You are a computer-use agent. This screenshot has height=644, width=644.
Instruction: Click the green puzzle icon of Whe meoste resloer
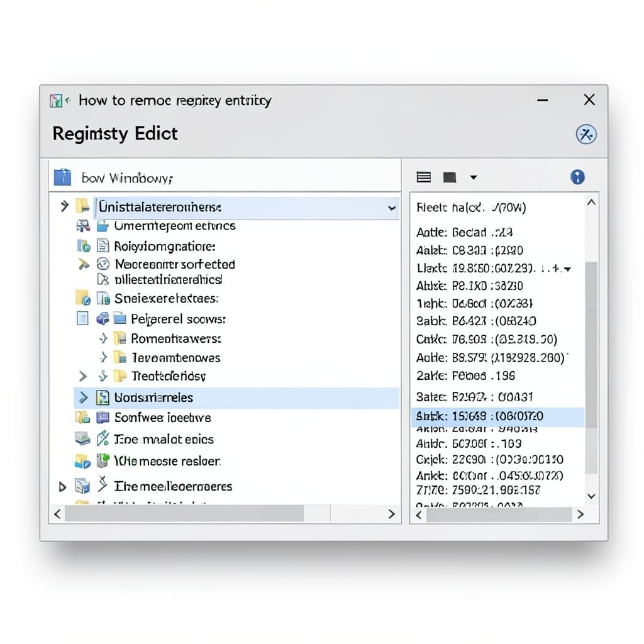click(x=103, y=460)
